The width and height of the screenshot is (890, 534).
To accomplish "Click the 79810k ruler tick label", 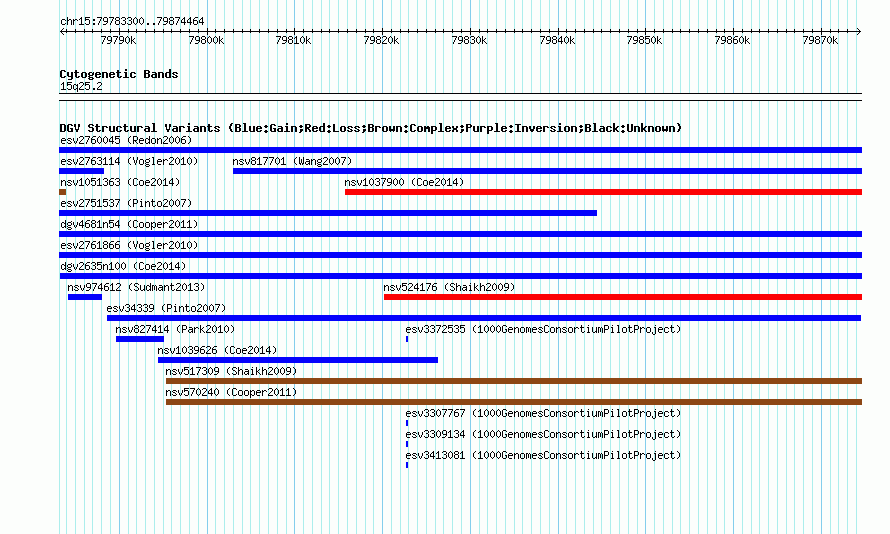I will (293, 40).
